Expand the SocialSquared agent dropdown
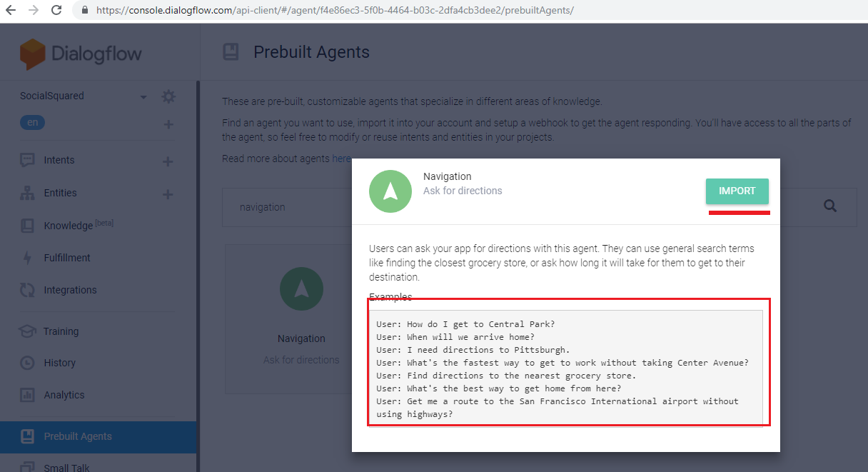Viewport: 868px width, 472px height. tap(143, 97)
